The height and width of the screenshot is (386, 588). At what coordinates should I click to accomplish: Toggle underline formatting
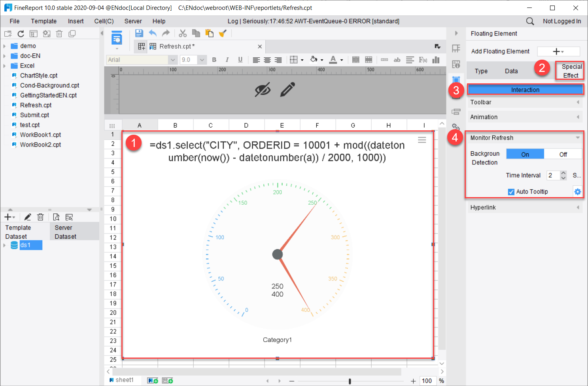[240, 60]
